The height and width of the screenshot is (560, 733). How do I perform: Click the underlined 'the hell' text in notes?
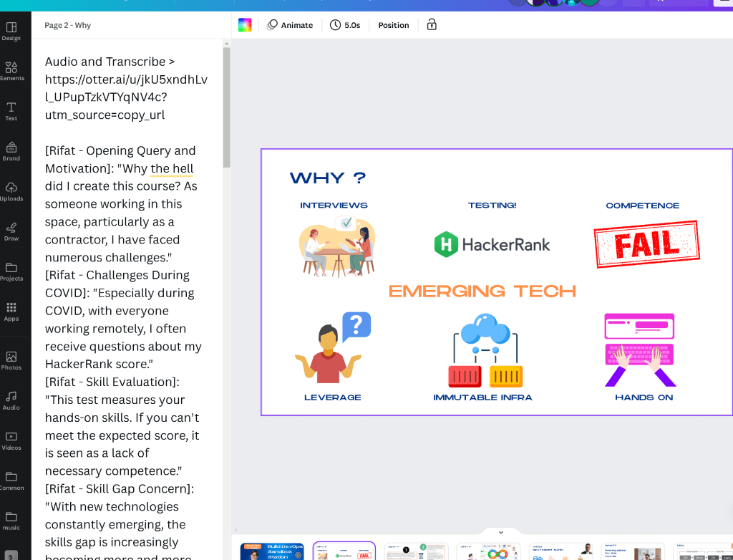[172, 168]
